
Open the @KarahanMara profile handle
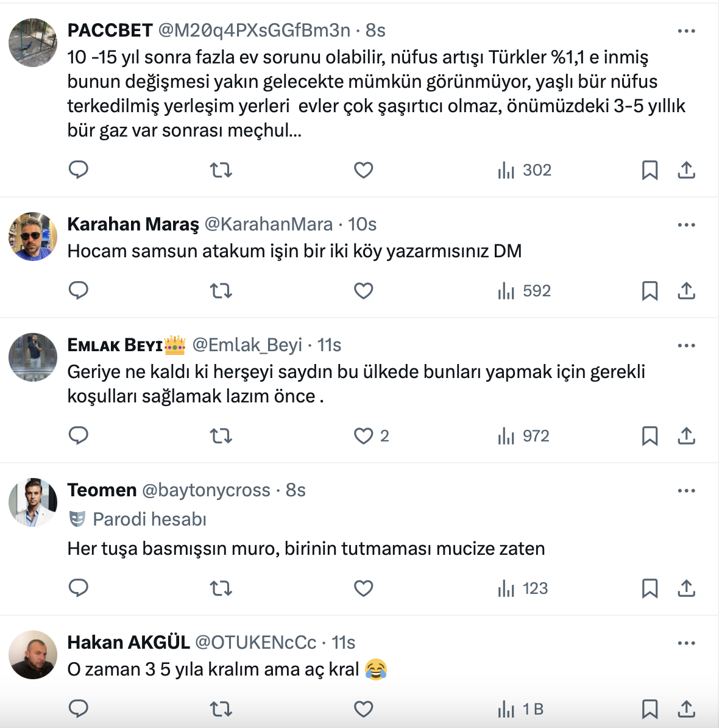(269, 224)
